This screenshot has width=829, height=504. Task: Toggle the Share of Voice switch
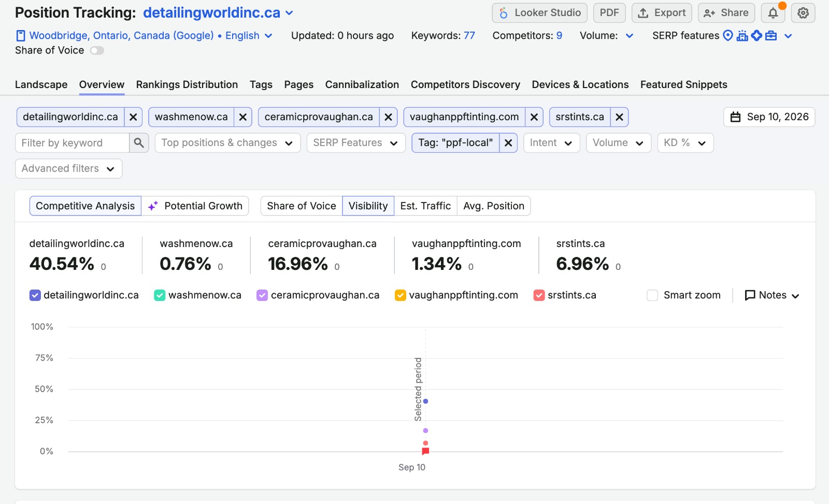click(97, 50)
